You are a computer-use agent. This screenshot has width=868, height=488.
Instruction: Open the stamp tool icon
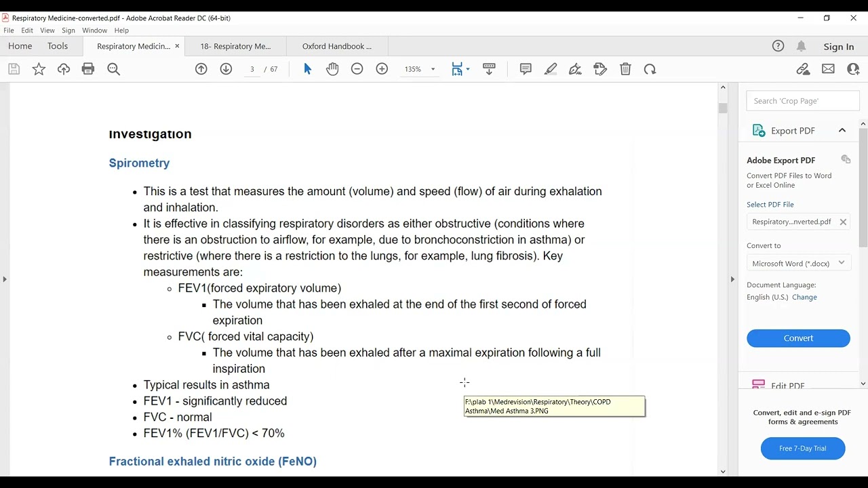(x=600, y=69)
